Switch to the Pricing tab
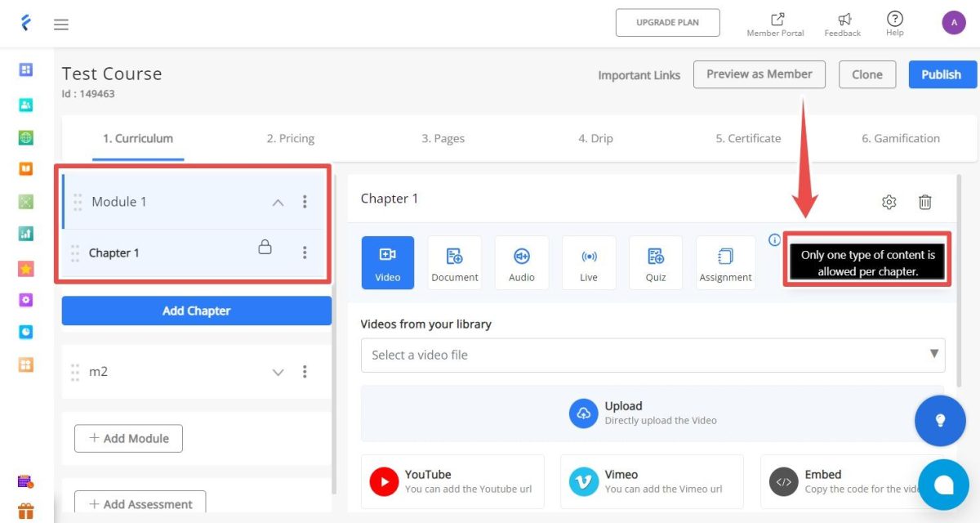This screenshot has width=980, height=523. tap(290, 138)
